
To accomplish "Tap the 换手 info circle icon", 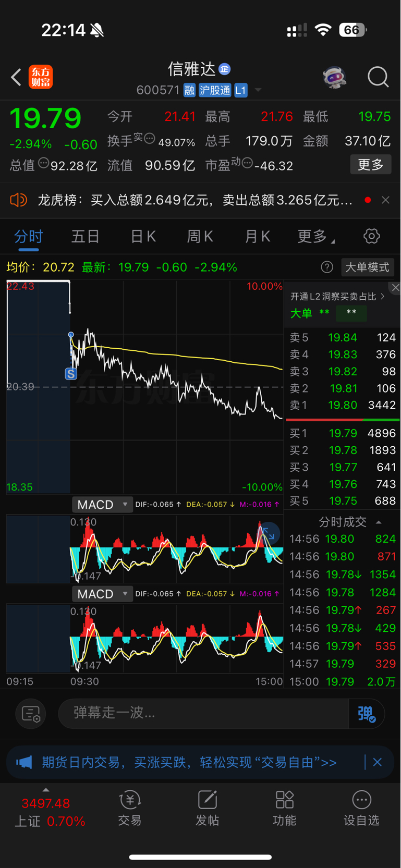I will [x=149, y=139].
